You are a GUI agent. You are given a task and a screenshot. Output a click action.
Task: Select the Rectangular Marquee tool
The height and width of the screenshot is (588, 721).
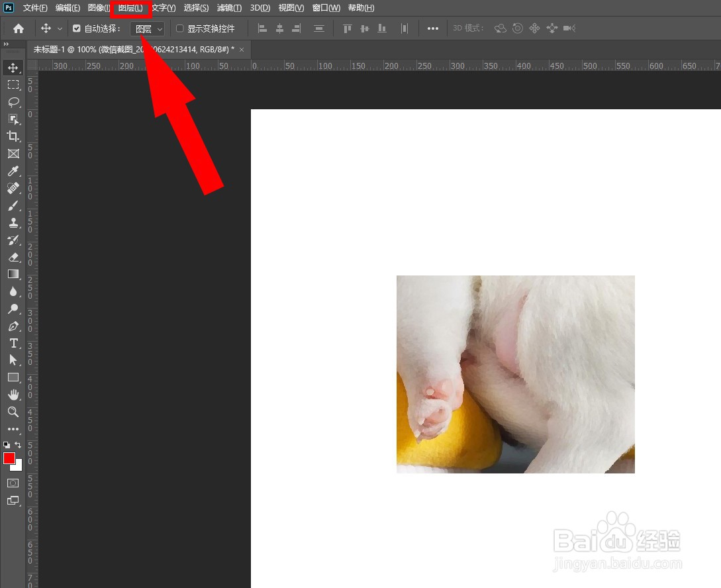click(x=13, y=85)
